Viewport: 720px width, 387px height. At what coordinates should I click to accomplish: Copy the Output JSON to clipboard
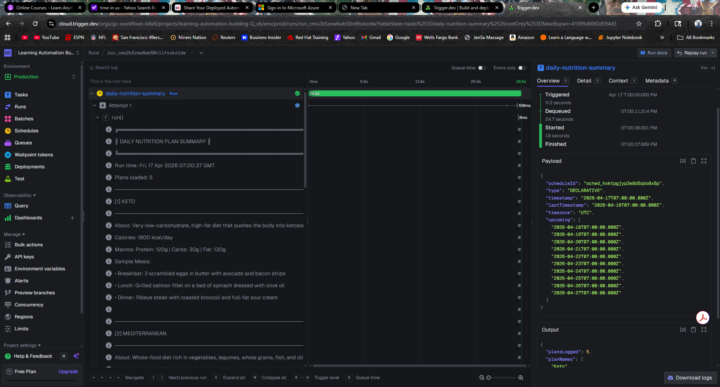tap(693, 330)
